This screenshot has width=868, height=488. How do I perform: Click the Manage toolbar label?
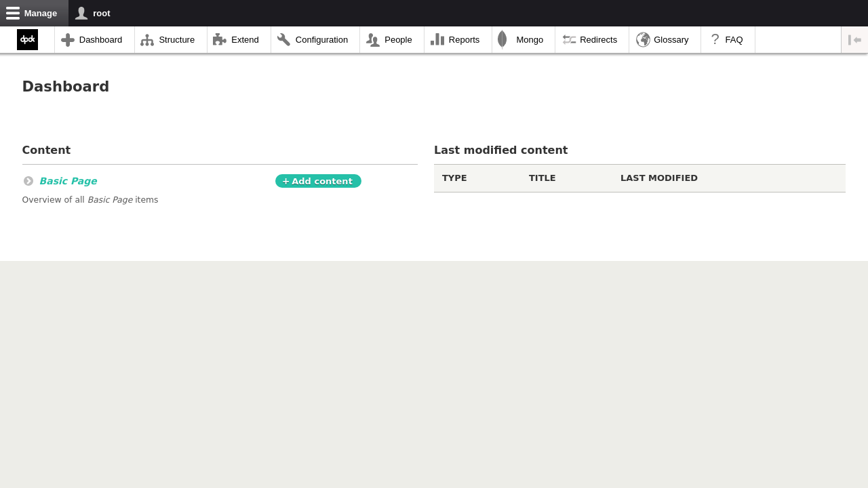click(x=41, y=13)
